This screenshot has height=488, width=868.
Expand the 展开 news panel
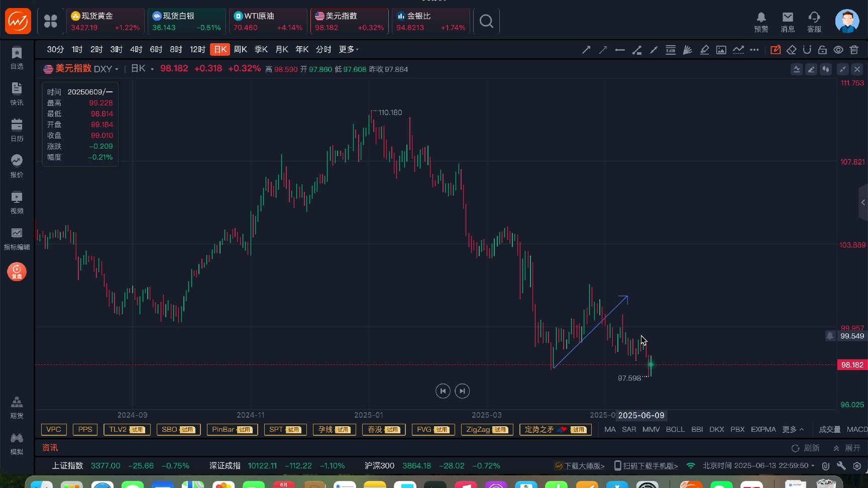(847, 448)
